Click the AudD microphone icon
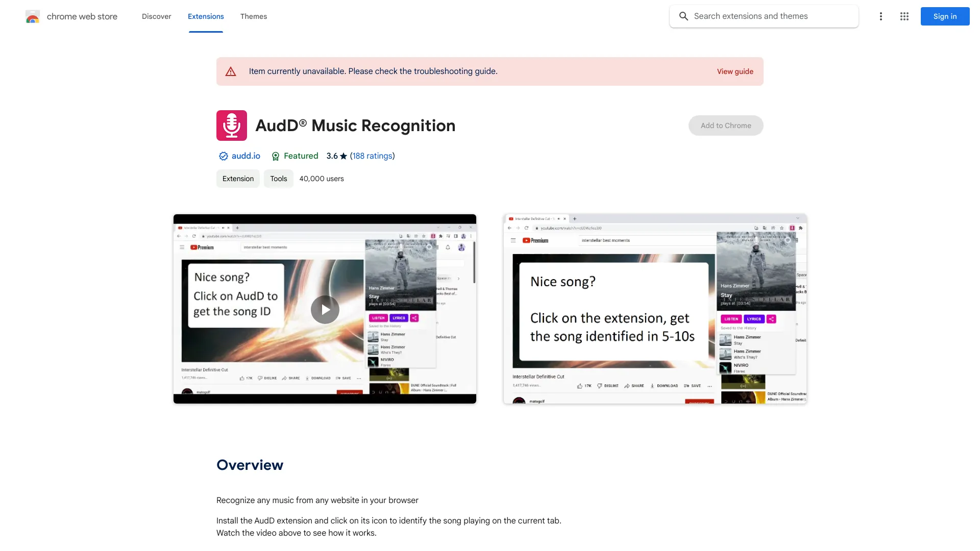 [232, 125]
